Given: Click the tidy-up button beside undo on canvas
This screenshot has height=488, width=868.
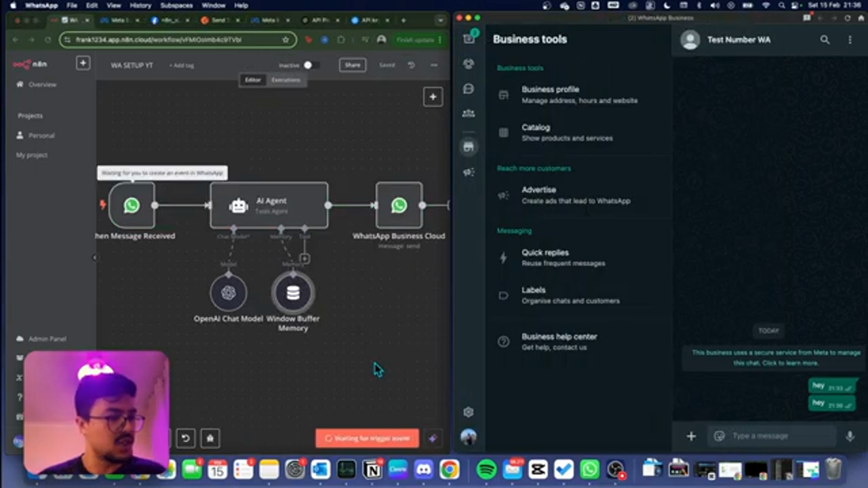Looking at the screenshot, I should coord(210,438).
